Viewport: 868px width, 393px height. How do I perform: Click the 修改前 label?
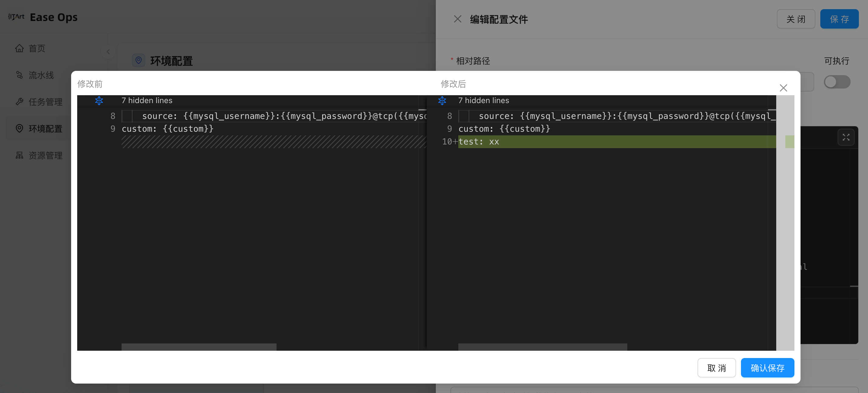(x=90, y=84)
